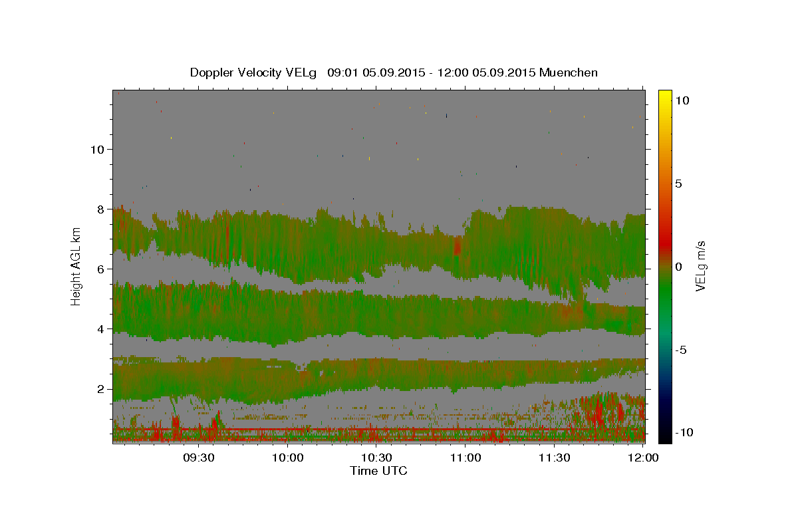Click the cloud layer at 2.2 km near 10:00
Image resolution: width=798 pixels, height=532 pixels.
click(x=288, y=383)
